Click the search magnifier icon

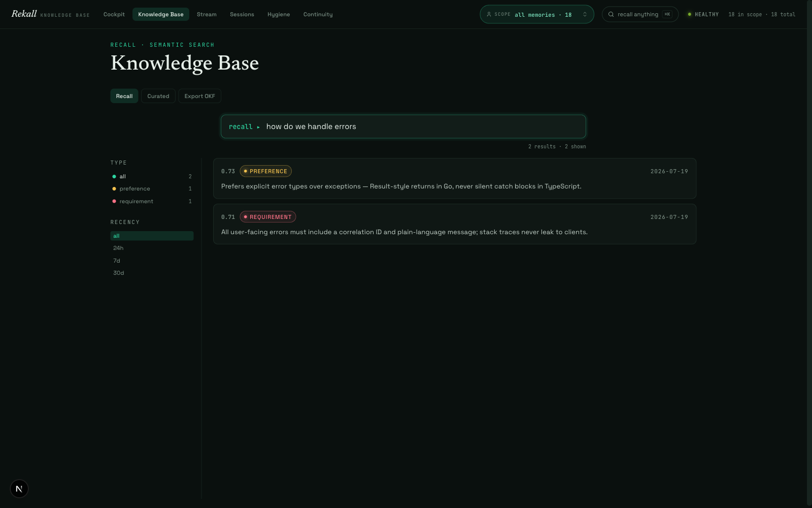click(x=611, y=14)
